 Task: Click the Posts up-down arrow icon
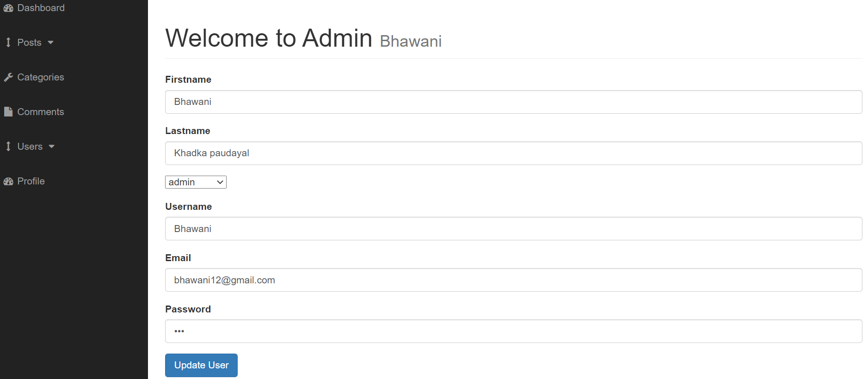coord(8,43)
